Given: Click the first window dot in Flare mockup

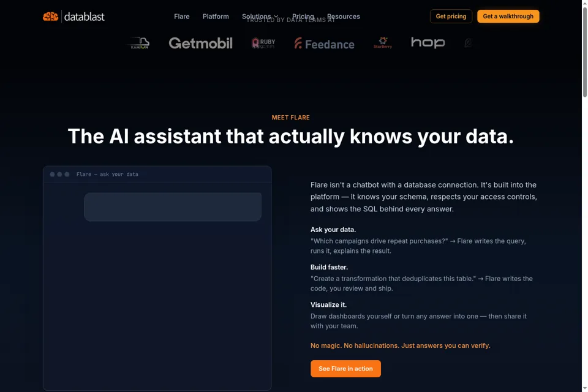Looking at the screenshot, I should pos(52,175).
